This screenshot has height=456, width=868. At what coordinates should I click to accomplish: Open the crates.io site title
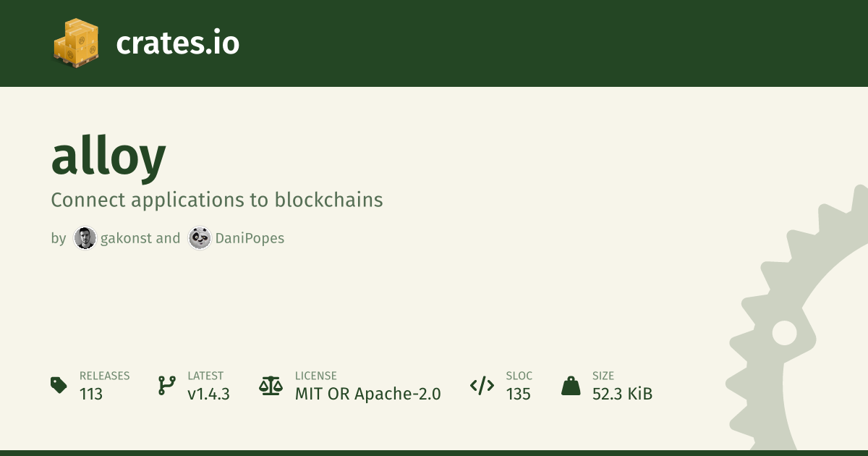point(177,43)
